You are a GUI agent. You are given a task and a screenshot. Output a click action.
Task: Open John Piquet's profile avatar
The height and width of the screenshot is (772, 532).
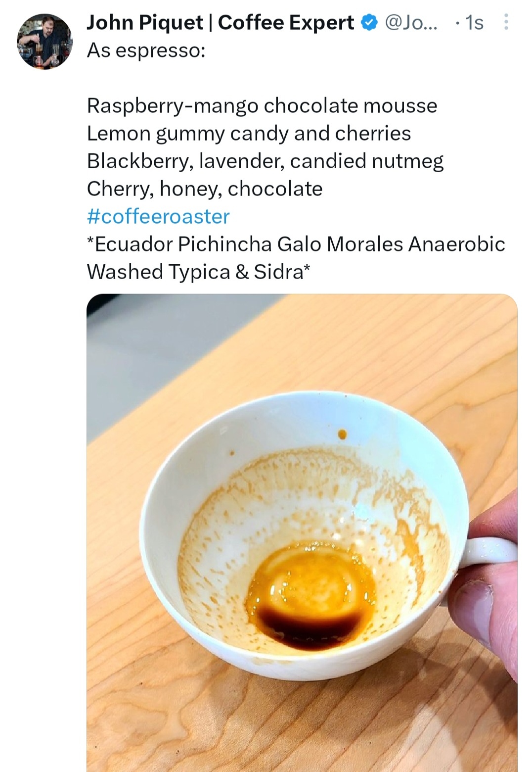click(44, 41)
